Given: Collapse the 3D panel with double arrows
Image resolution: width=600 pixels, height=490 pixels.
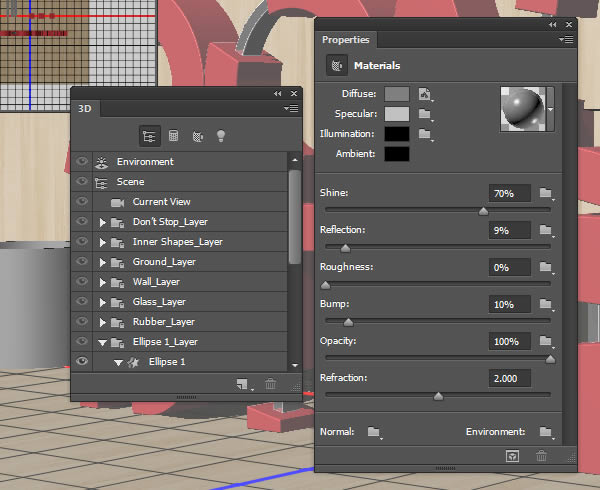Looking at the screenshot, I should tap(278, 94).
